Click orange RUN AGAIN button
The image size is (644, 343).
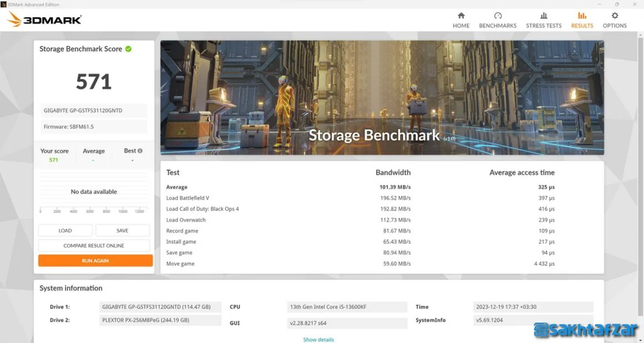[x=95, y=260]
